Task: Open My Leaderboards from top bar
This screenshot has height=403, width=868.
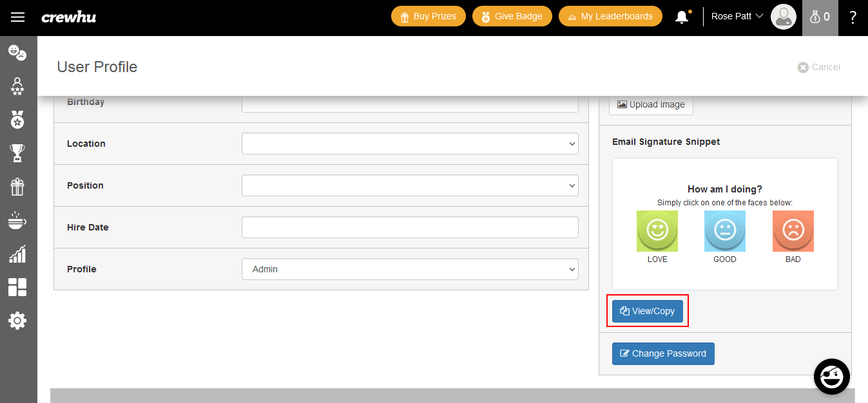Action: point(610,17)
